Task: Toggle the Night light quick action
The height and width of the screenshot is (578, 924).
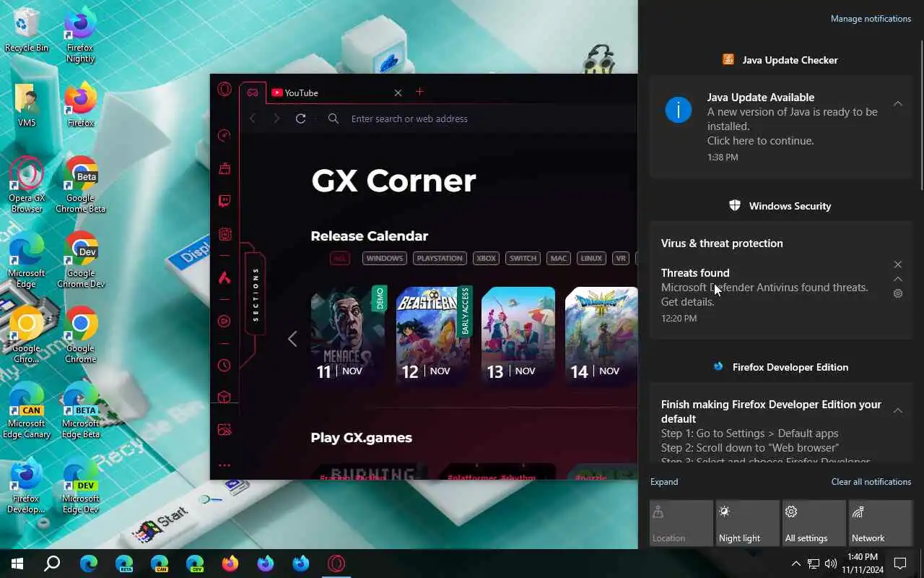Action: pyautogui.click(x=748, y=523)
